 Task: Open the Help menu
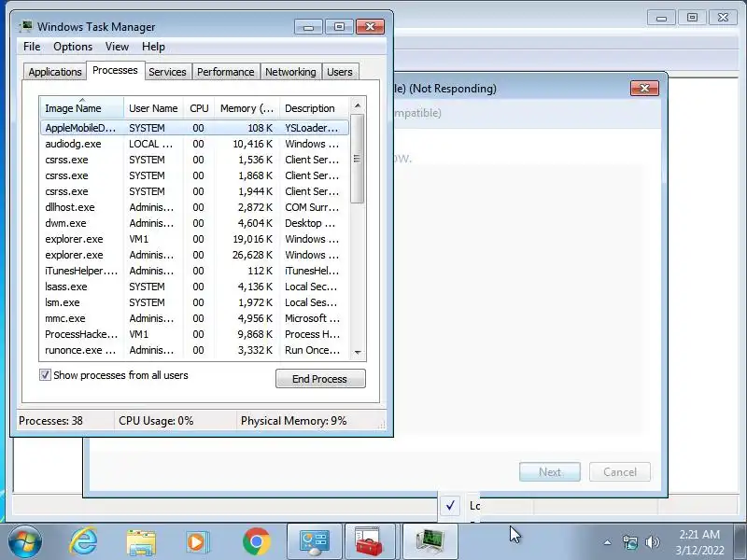click(x=153, y=47)
